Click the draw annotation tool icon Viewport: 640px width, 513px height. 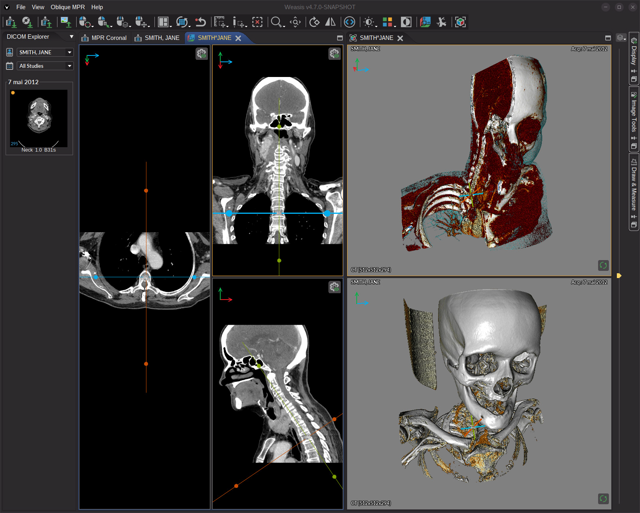tap(238, 22)
